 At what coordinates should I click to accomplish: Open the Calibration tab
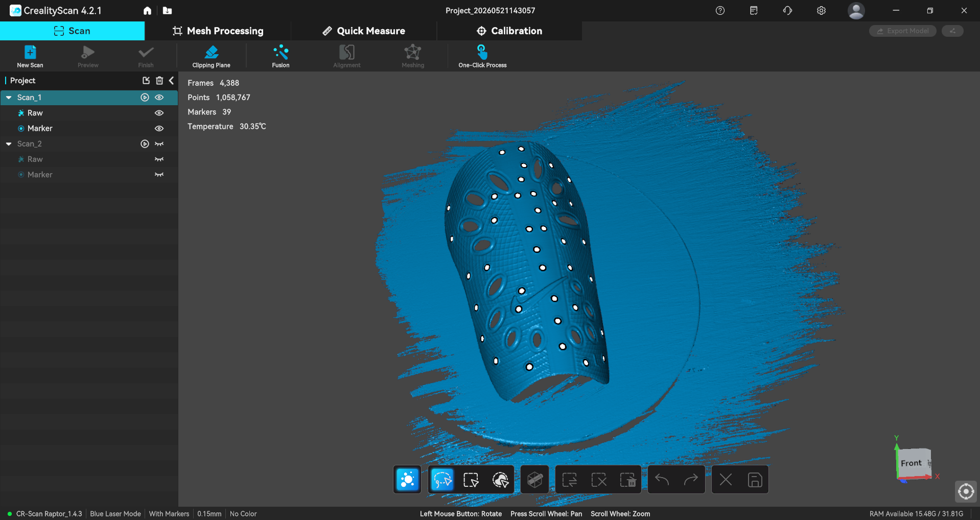pos(509,31)
